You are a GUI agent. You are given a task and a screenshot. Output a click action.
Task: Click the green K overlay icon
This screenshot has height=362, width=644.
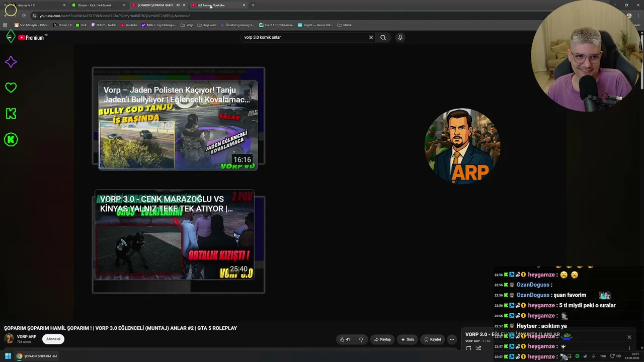[11, 114]
